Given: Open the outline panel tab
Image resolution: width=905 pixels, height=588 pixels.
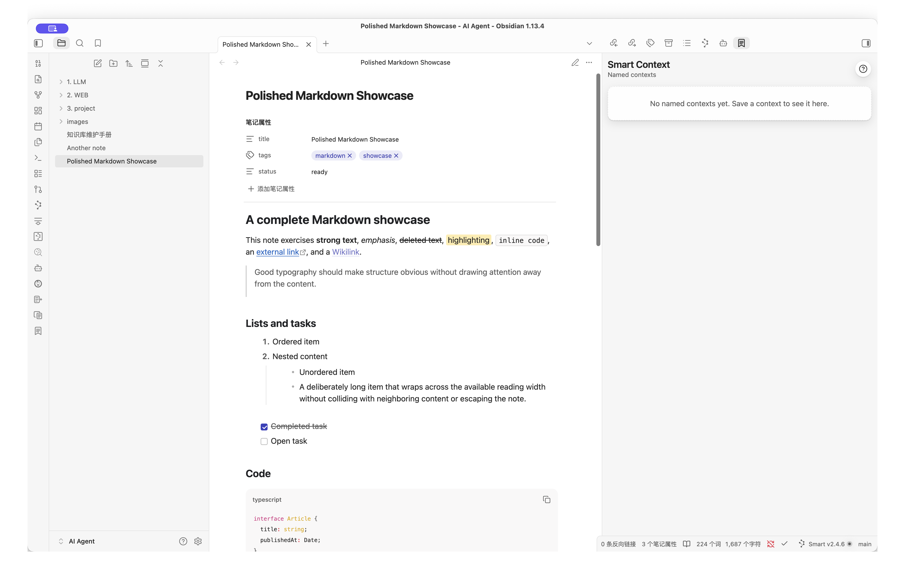Looking at the screenshot, I should pyautogui.click(x=687, y=43).
